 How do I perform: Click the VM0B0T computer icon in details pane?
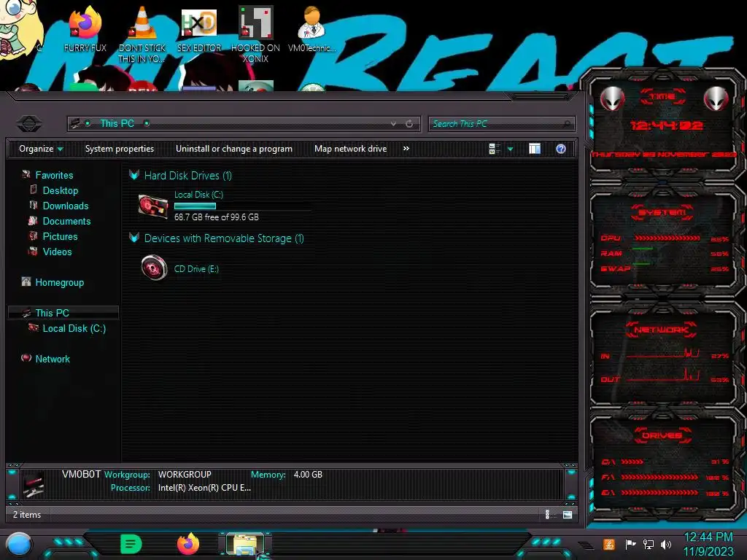[34, 484]
